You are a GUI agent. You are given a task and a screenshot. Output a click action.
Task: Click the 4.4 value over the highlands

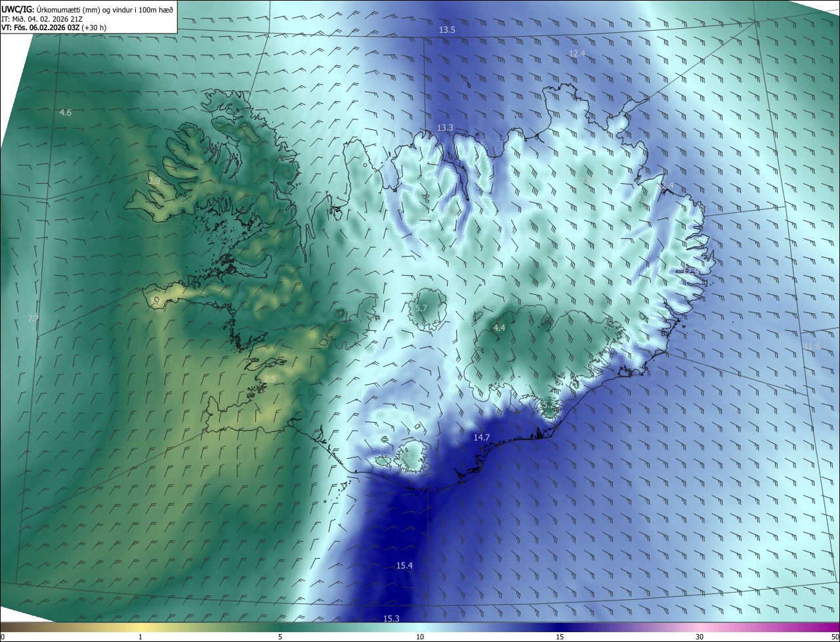click(x=499, y=328)
